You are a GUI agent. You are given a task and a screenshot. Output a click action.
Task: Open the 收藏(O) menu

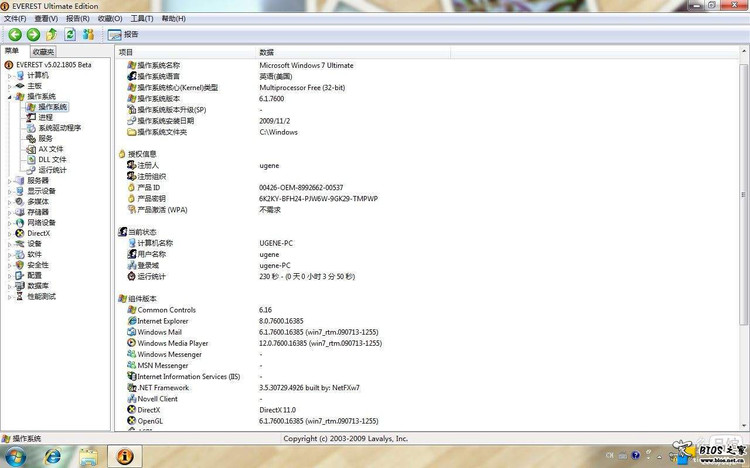[110, 19]
